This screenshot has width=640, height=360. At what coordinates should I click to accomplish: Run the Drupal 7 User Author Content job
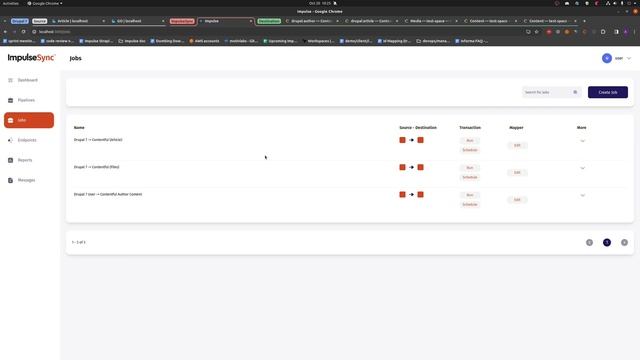[x=470, y=195]
